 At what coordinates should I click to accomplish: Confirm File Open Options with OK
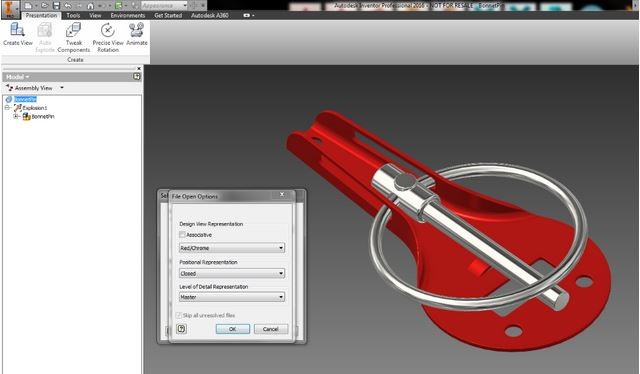tap(233, 329)
